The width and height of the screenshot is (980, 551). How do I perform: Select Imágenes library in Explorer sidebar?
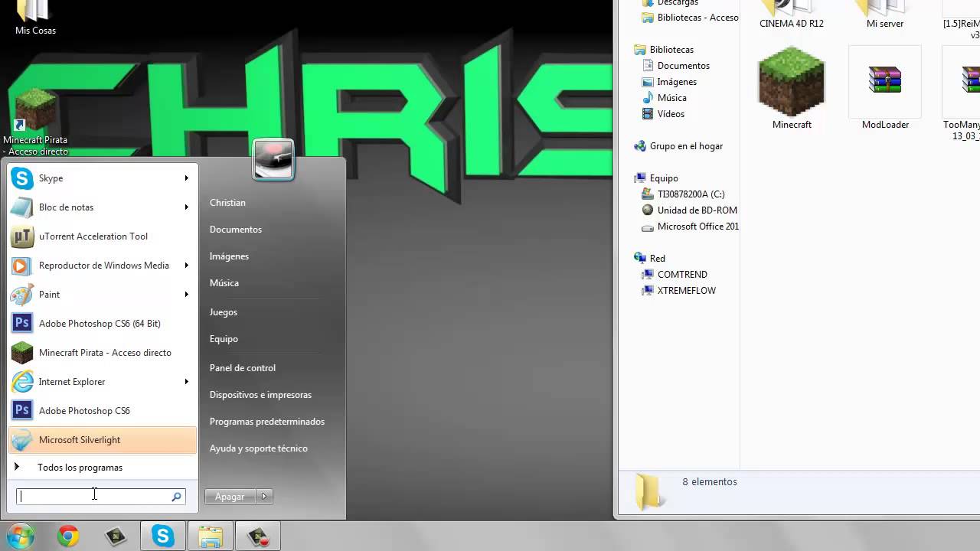tap(677, 82)
